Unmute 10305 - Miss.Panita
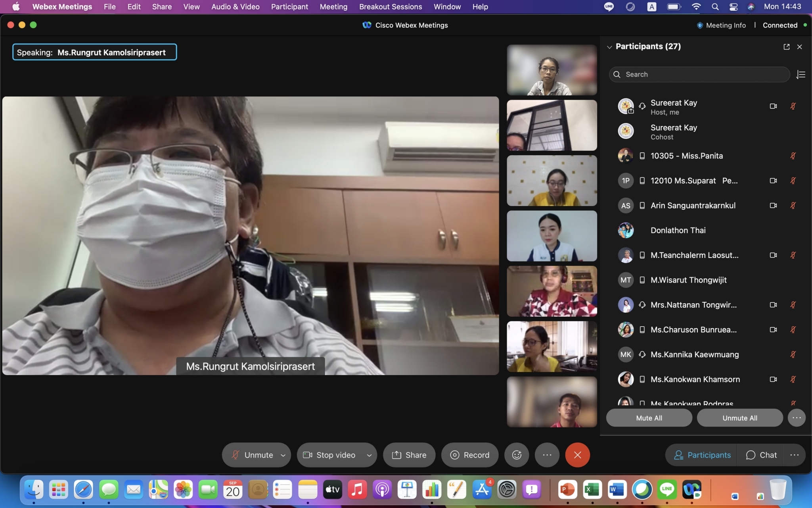 click(x=793, y=156)
